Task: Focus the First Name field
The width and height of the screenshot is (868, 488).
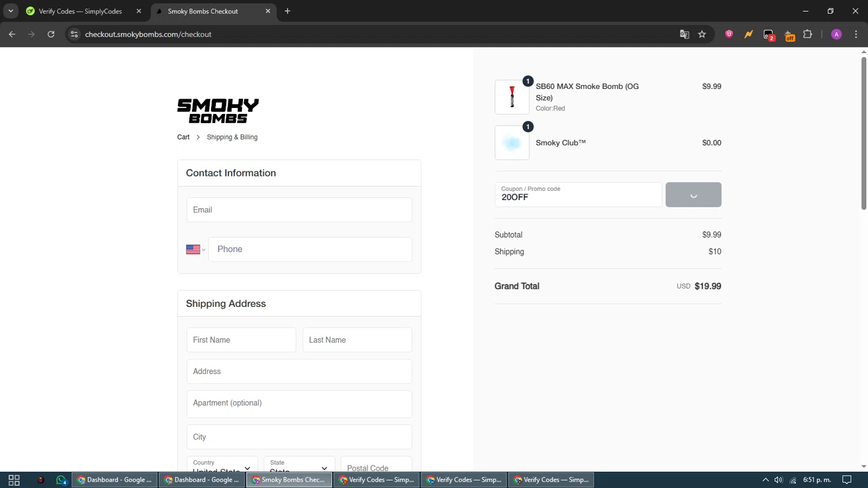Action: [x=241, y=340]
